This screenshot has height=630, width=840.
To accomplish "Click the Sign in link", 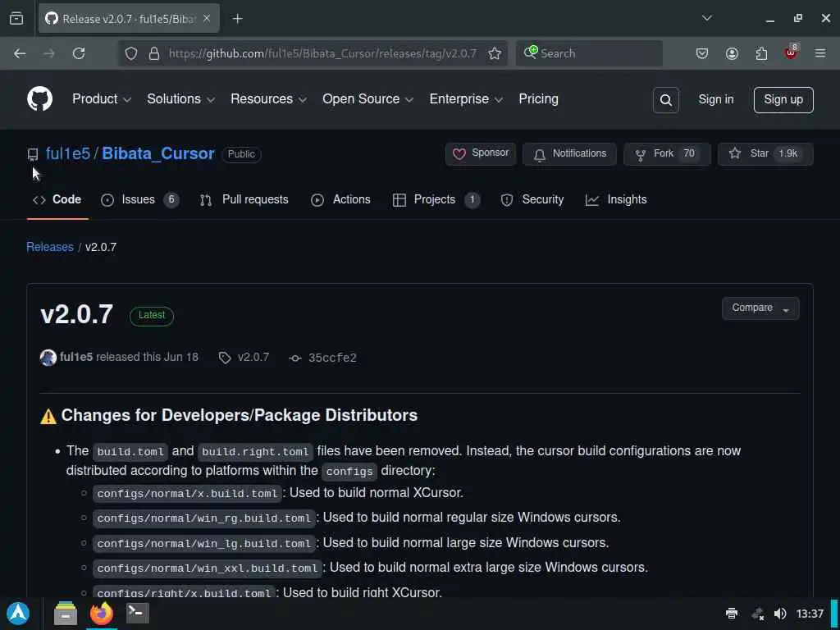I will pos(715,99).
